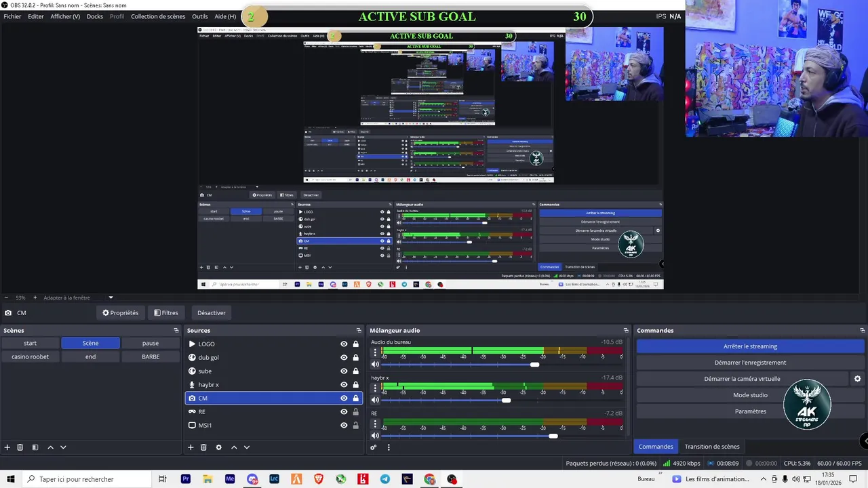Viewport: 868px width, 488px height.
Task: Move the selected source up
Action: [x=234, y=447]
